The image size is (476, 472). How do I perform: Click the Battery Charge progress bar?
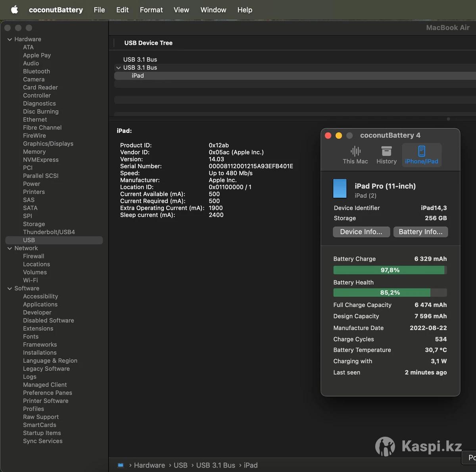tap(390, 270)
